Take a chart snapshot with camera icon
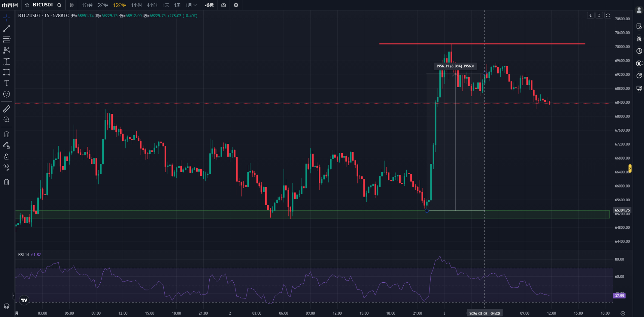644x317 pixels. click(x=224, y=5)
